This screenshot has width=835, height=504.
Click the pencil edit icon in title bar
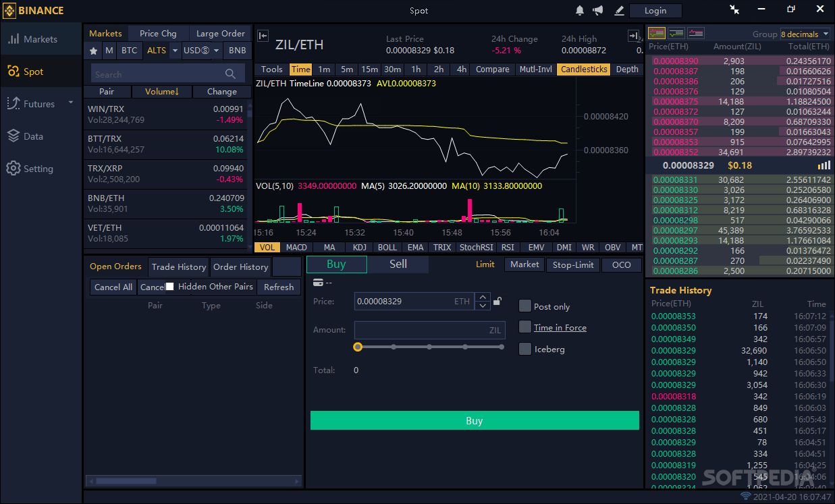tap(619, 10)
